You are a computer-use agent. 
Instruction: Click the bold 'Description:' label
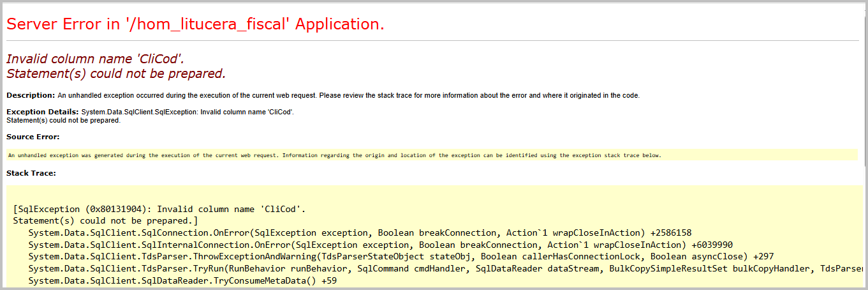[31, 95]
